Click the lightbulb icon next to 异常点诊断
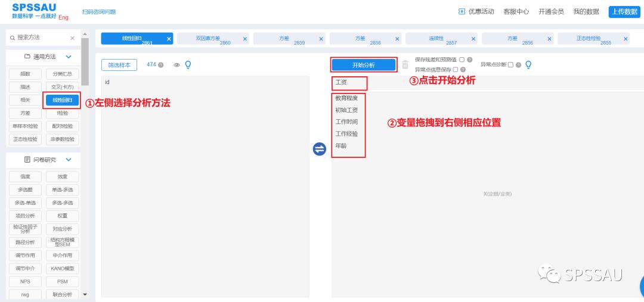The image size is (644, 302). [x=528, y=65]
